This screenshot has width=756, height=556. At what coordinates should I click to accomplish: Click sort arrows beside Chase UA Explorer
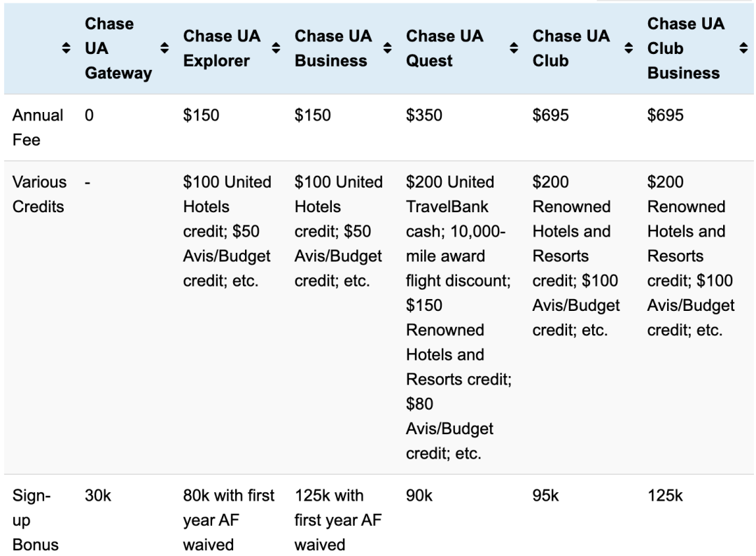coord(276,48)
